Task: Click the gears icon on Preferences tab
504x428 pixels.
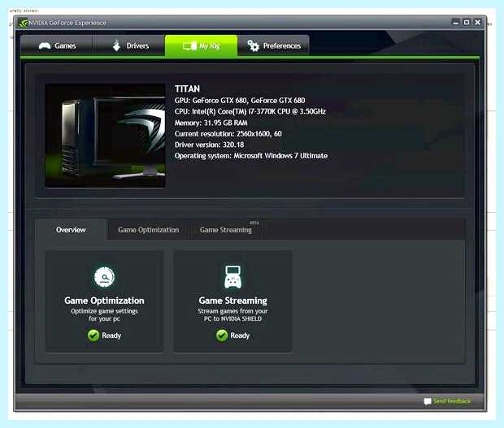Action: 253,46
